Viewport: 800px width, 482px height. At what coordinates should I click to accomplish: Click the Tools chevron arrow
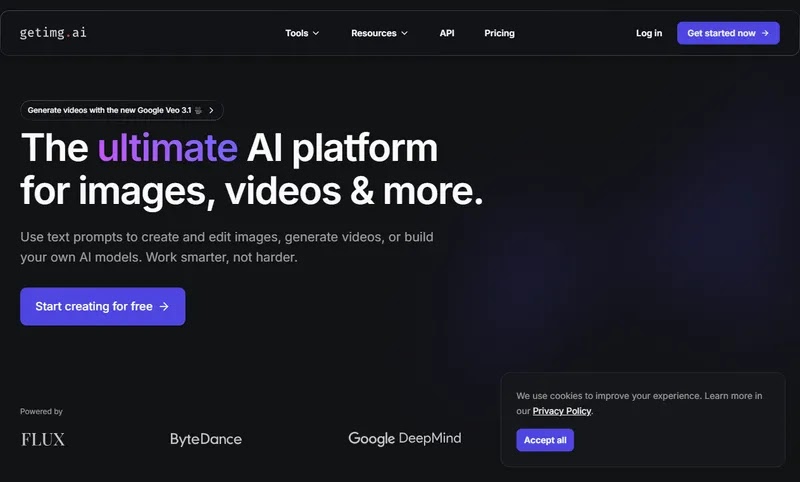coord(316,33)
